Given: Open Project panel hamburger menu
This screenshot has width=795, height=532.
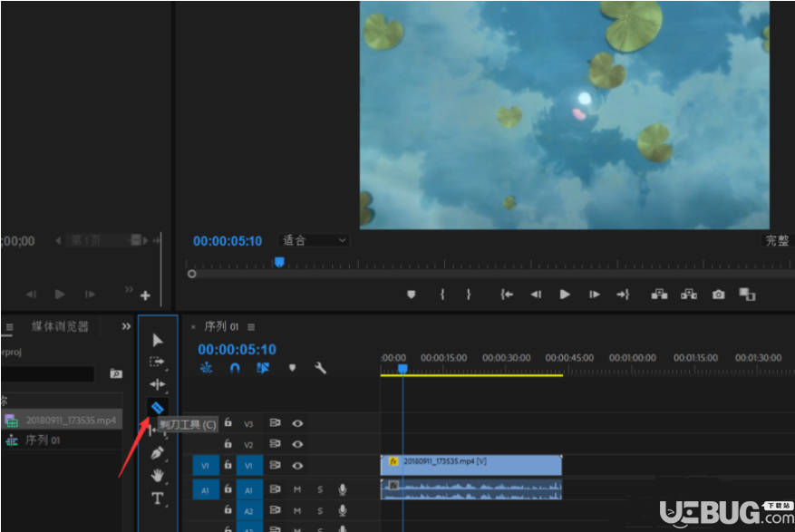Looking at the screenshot, I should [10, 327].
